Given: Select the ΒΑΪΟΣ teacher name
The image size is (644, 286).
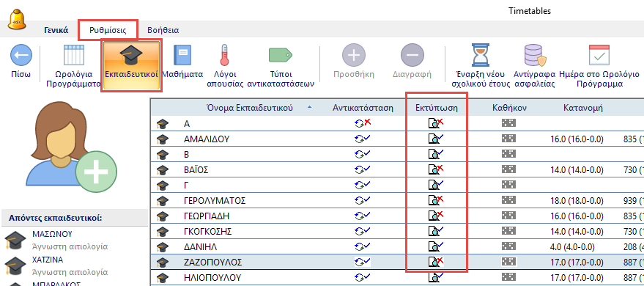Looking at the screenshot, I should tap(196, 169).
